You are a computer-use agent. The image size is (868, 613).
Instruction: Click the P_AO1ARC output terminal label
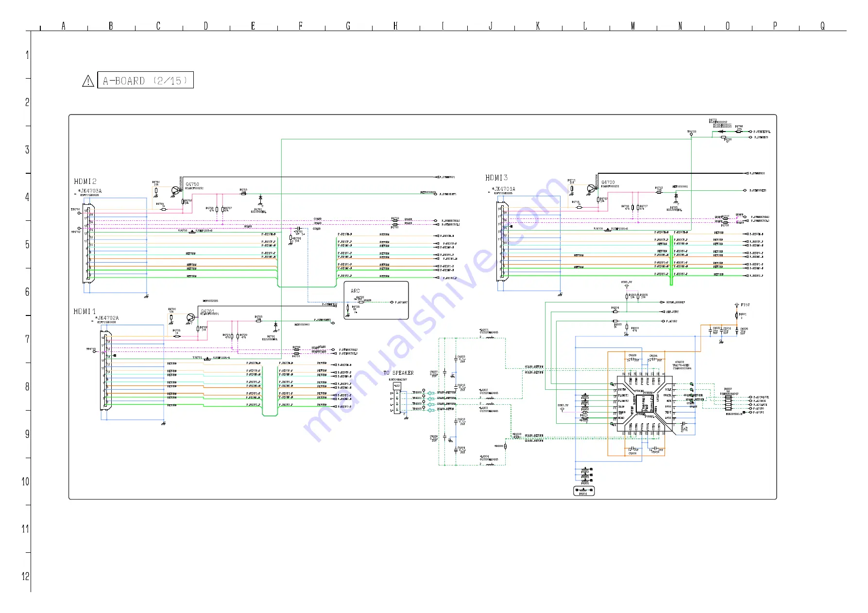click(401, 302)
